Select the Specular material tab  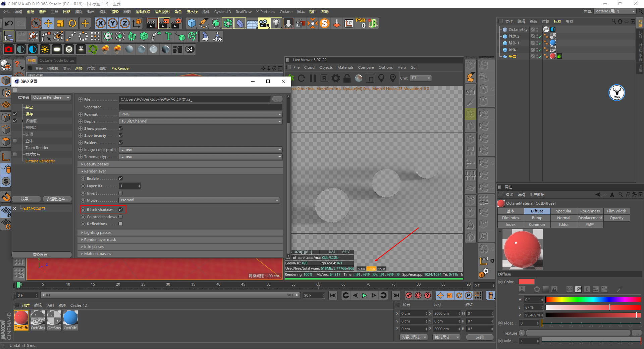coord(563,211)
